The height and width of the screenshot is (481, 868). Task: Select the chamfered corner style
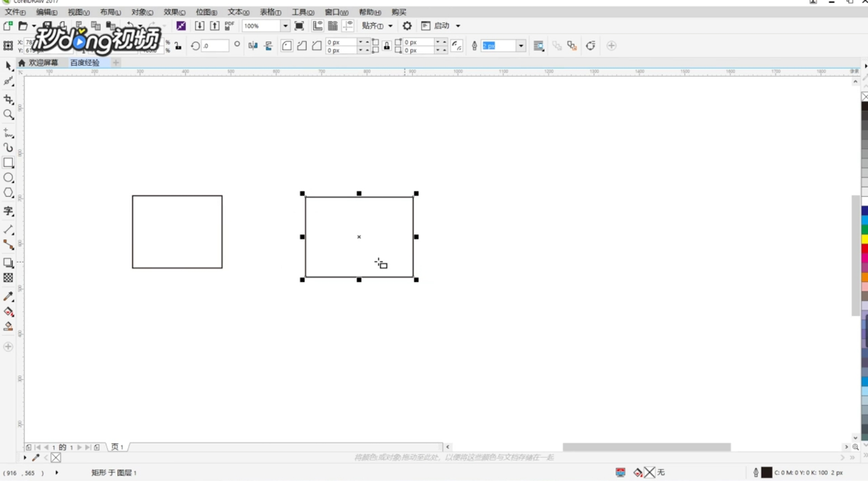(x=317, y=46)
